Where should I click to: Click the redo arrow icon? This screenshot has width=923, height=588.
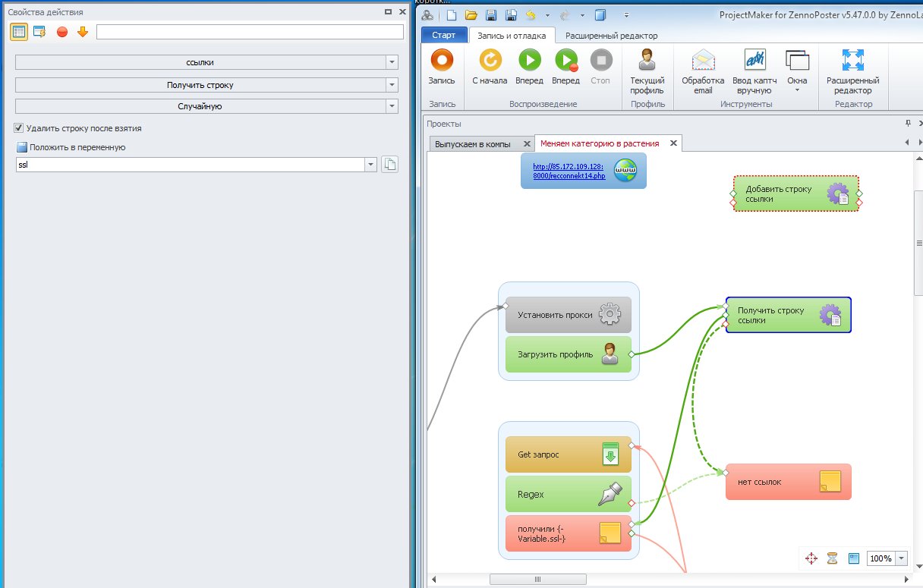[565, 15]
